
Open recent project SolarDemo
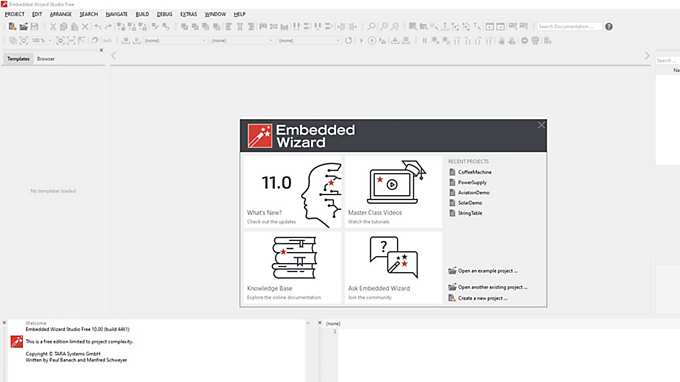coord(465,203)
